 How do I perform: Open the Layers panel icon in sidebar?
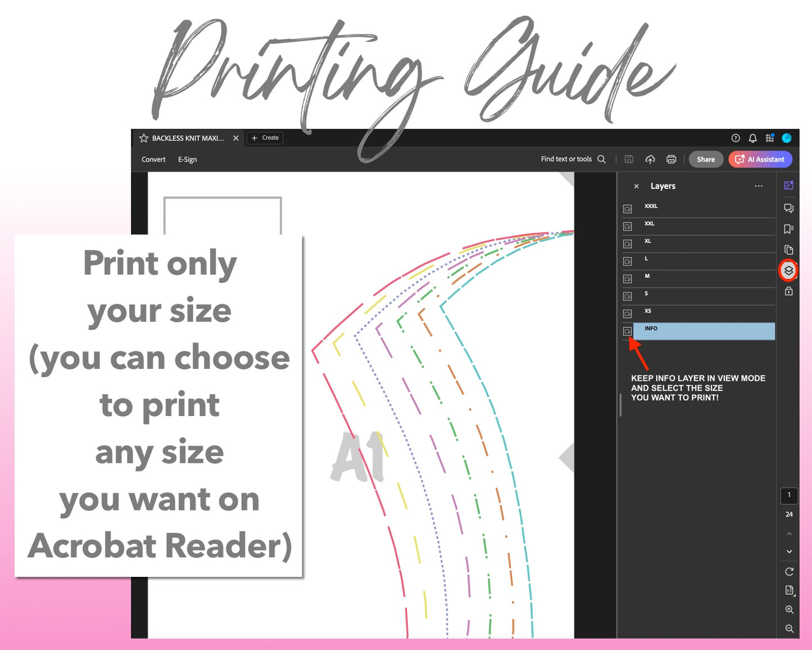click(788, 270)
